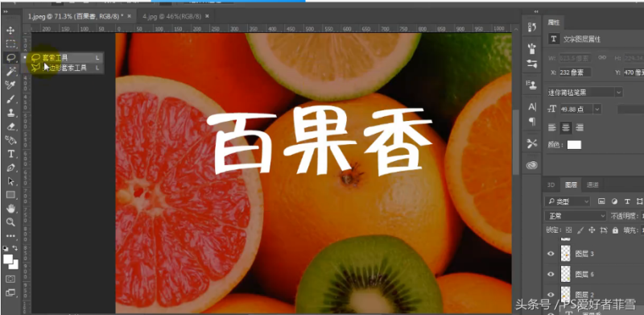Image resolution: width=644 pixels, height=315 pixels.
Task: Select the Pen tool
Action: click(10, 168)
